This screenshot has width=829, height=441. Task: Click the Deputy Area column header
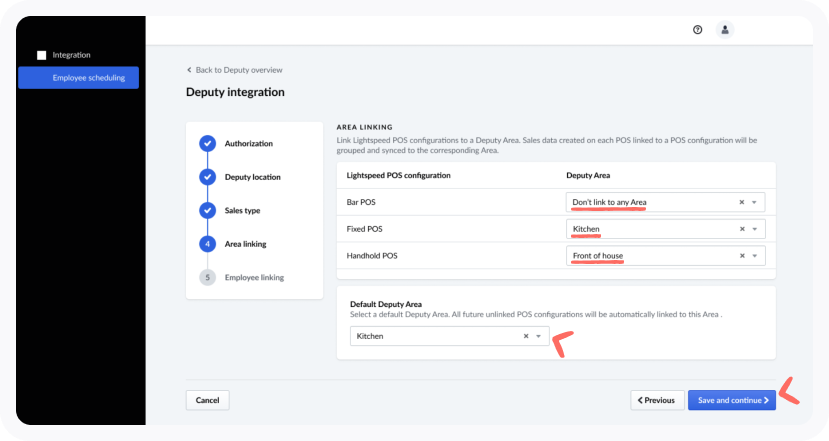point(588,175)
